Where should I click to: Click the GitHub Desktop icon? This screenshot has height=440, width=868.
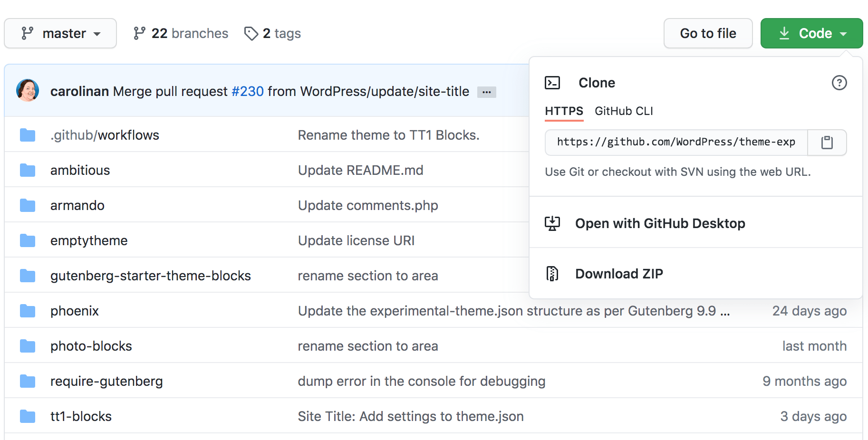[x=552, y=223]
